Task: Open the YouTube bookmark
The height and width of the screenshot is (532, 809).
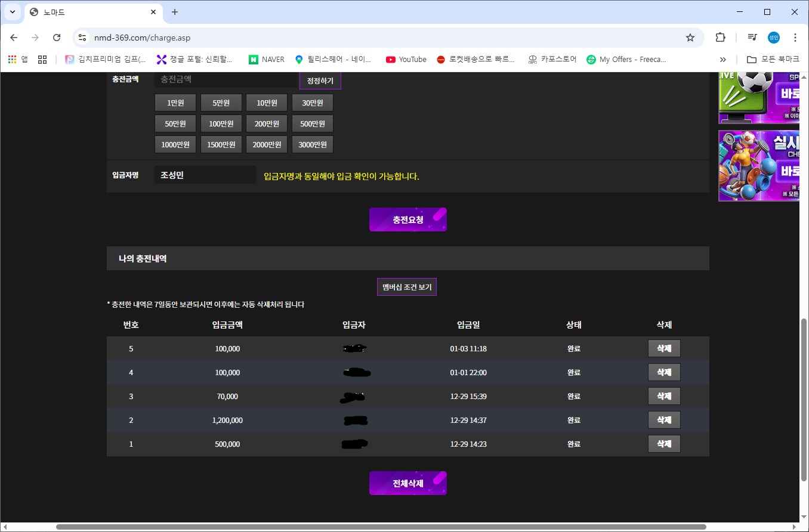Action: tap(406, 59)
